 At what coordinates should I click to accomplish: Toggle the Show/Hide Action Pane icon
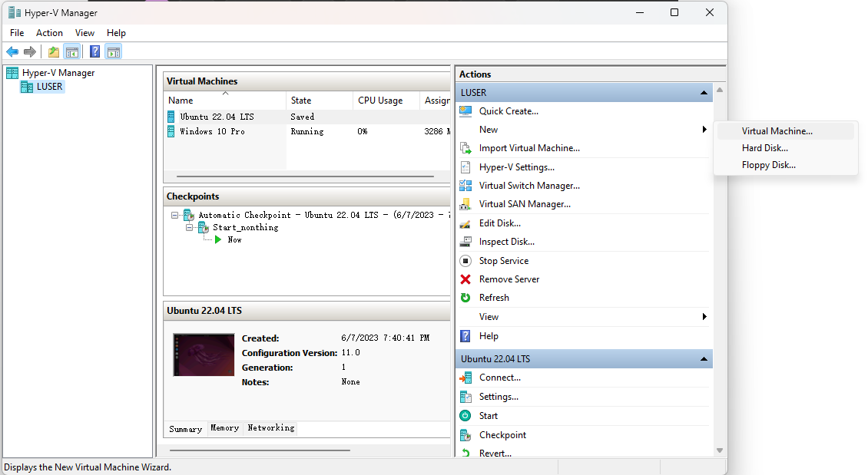point(114,52)
